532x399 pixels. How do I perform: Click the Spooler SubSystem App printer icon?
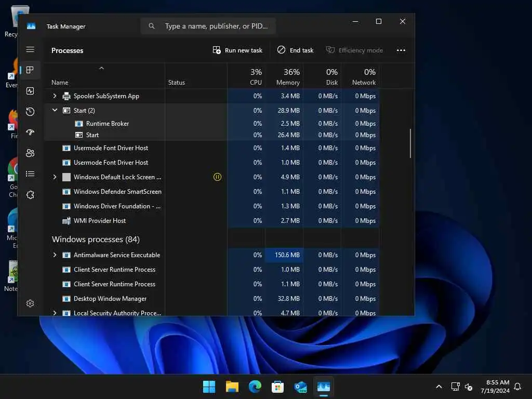pos(66,96)
